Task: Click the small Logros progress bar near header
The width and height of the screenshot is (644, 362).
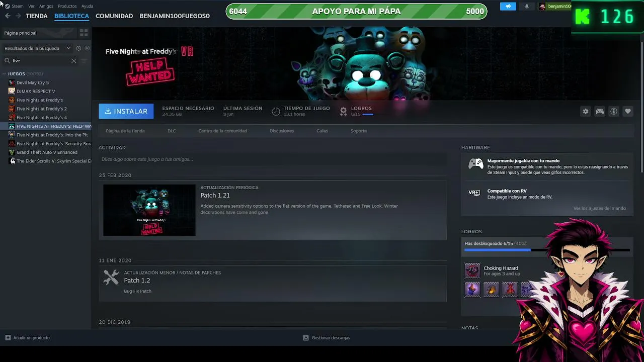Action: point(368,115)
